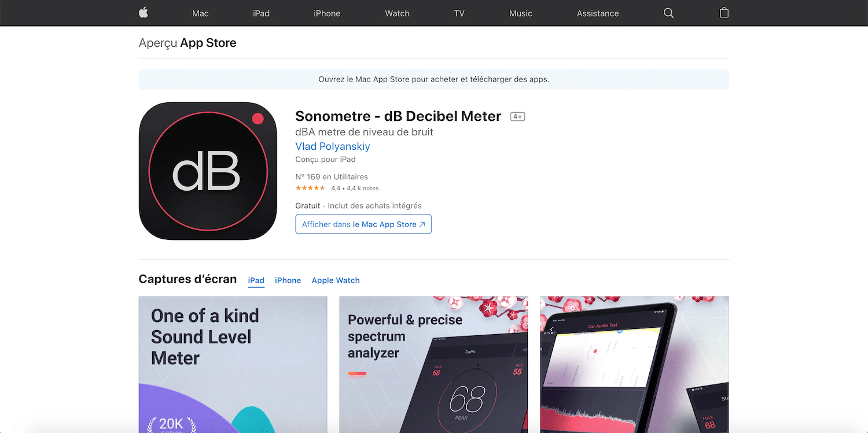Viewport: 868px width, 433px height.
Task: Click the dB Decibel Meter app icon
Action: [x=208, y=171]
